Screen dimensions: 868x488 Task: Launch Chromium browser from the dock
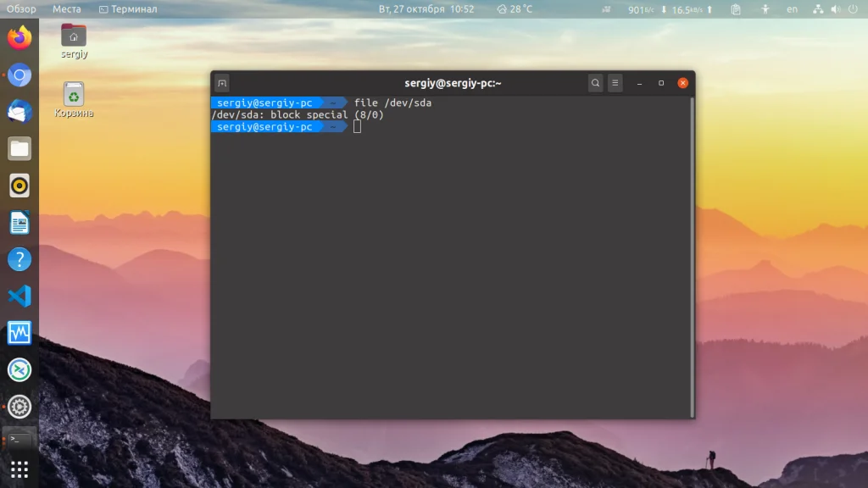pos(18,75)
